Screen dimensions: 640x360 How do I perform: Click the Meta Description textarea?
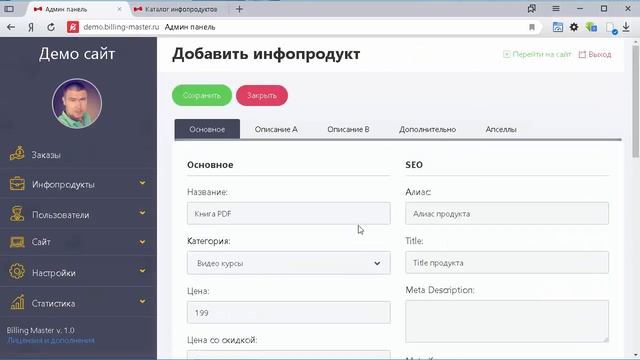[507, 321]
